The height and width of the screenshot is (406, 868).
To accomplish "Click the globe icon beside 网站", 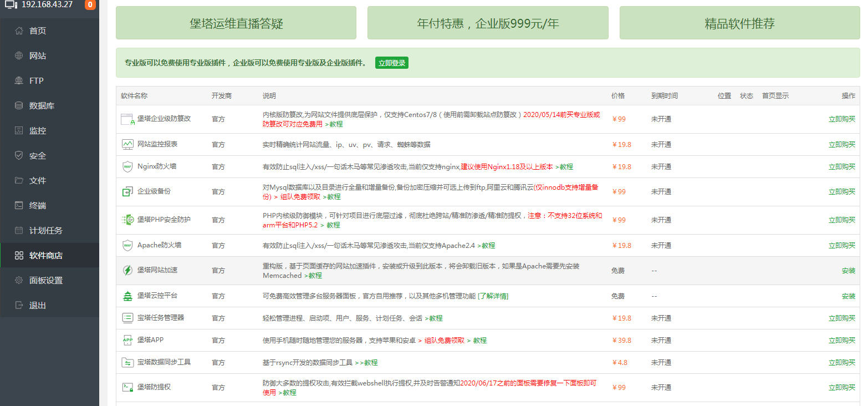I will pyautogui.click(x=19, y=55).
